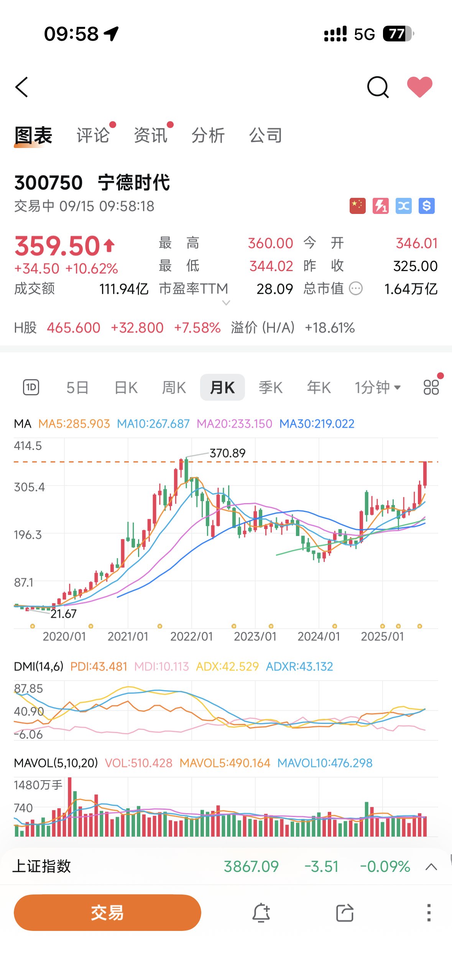Tap MA30:219.022 indicator label
This screenshot has height=980, width=452.
click(317, 424)
